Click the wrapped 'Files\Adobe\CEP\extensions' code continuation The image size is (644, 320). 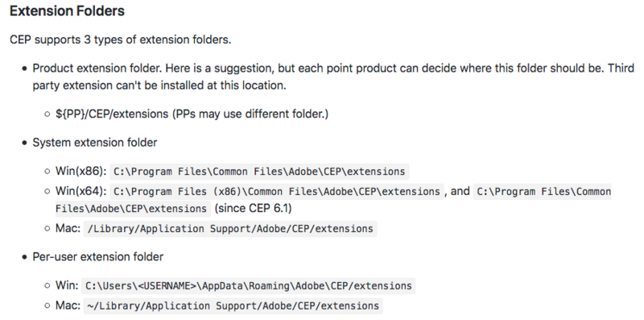(x=133, y=209)
